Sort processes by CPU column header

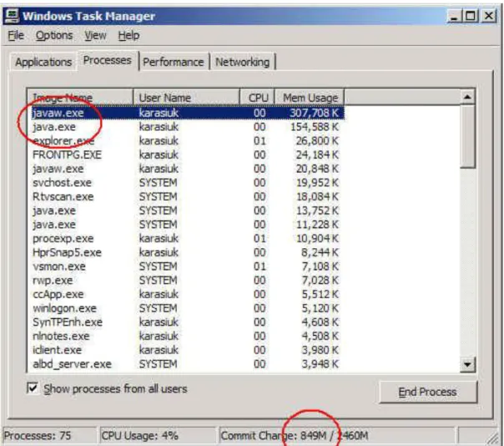(258, 97)
